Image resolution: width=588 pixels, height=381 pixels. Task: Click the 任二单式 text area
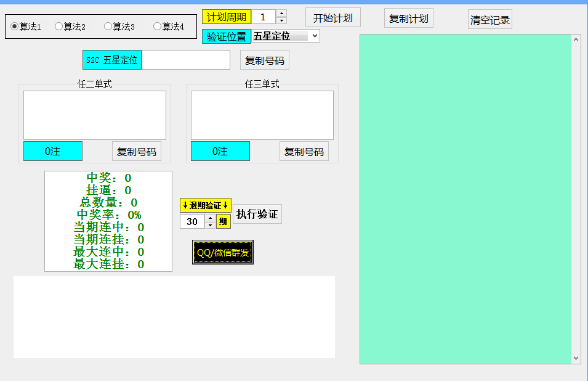[x=95, y=115]
